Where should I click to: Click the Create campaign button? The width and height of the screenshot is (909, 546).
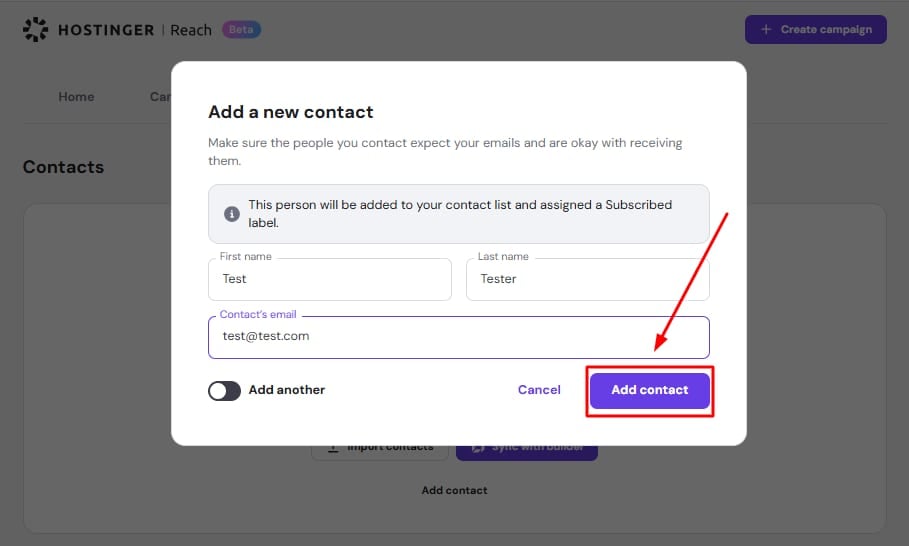815,29
